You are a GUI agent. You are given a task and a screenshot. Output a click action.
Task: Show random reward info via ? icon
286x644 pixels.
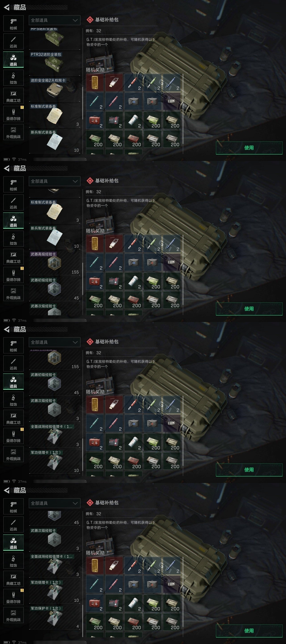[x=108, y=70]
